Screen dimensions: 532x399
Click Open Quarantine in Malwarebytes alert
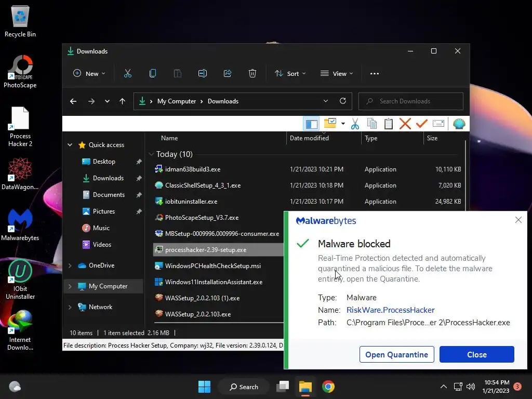tap(396, 354)
